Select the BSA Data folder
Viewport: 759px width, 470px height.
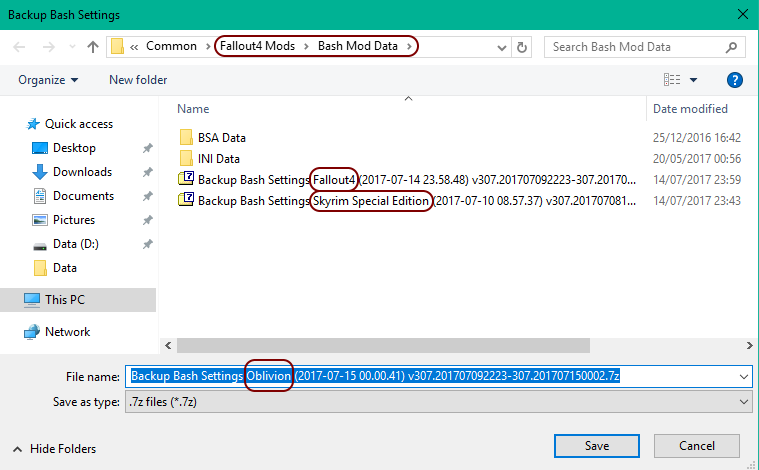[213, 138]
